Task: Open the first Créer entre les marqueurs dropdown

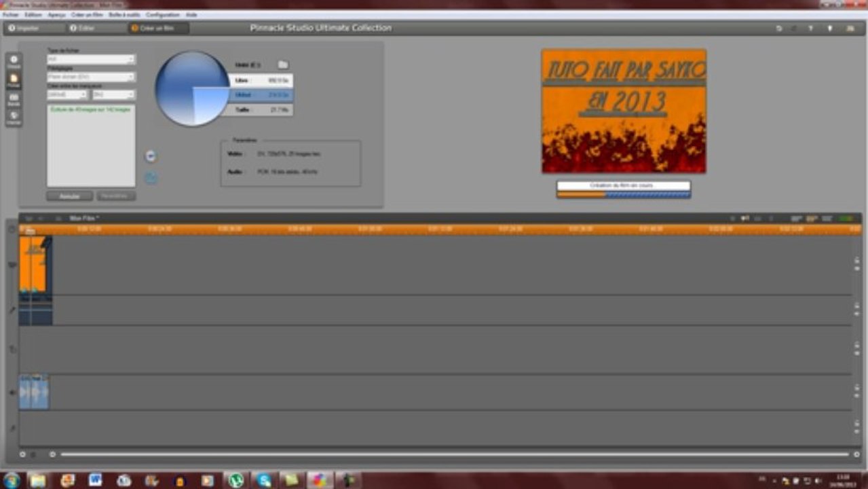Action: pos(67,94)
